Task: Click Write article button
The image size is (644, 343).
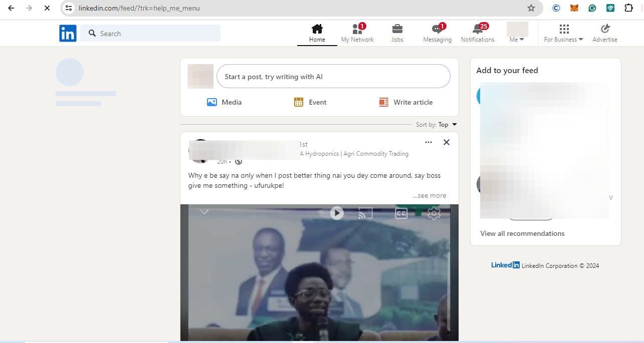Action: tap(406, 102)
